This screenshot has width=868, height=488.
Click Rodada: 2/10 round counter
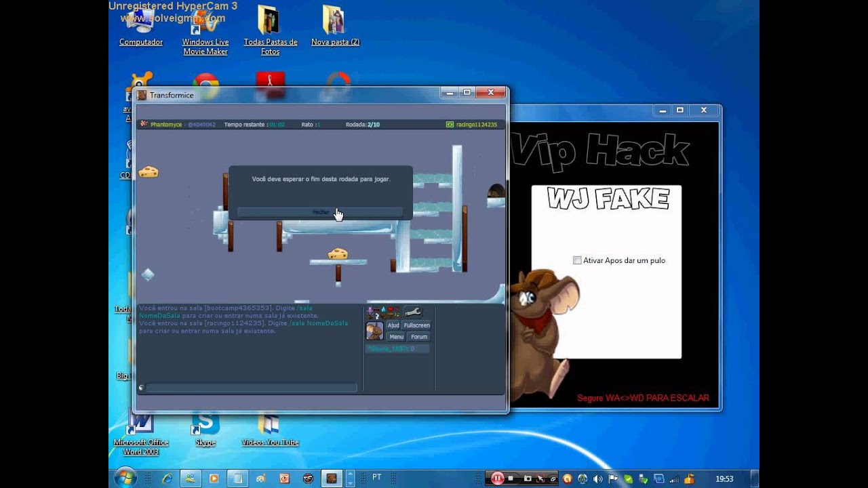[x=363, y=125]
